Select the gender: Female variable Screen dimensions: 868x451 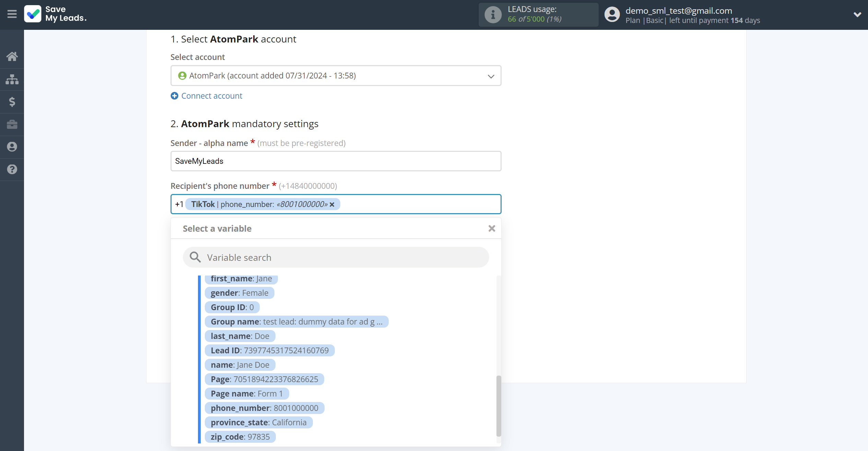tap(239, 293)
